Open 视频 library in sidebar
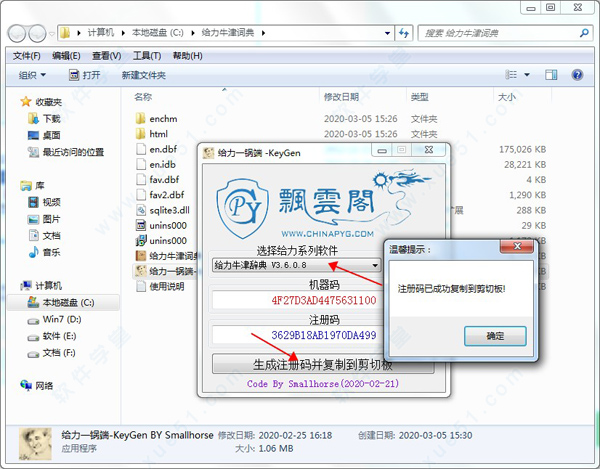Screen dimensions: 600x469 pyautogui.click(x=44, y=202)
